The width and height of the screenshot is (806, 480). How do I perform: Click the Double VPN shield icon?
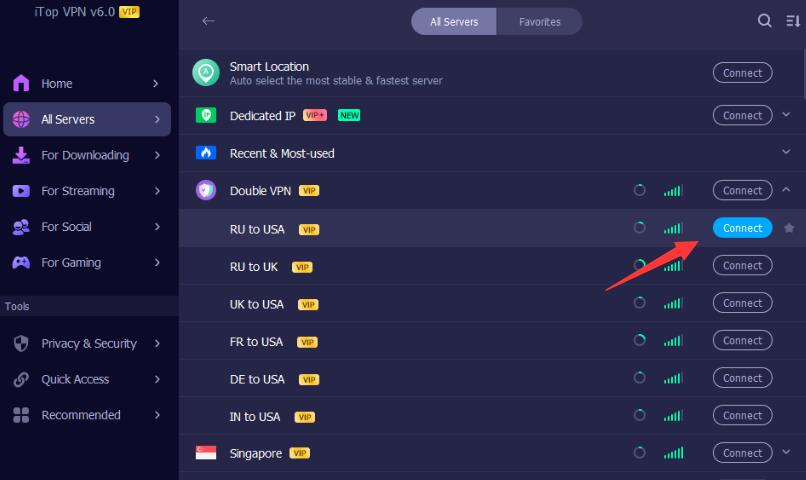(x=206, y=190)
